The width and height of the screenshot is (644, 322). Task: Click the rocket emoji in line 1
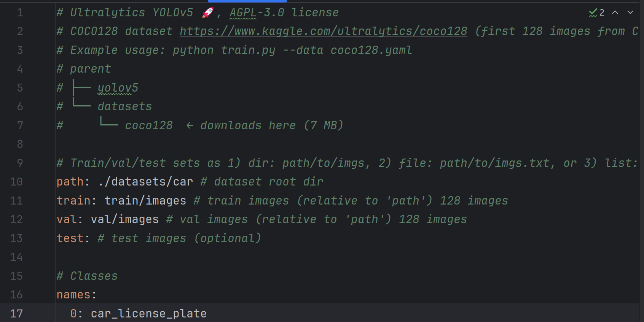point(208,13)
